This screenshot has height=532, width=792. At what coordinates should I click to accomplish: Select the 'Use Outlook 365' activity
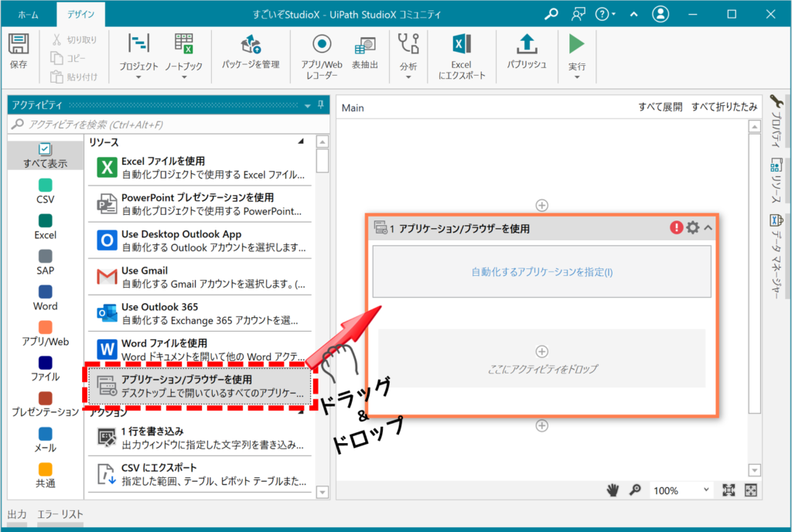[x=200, y=313]
